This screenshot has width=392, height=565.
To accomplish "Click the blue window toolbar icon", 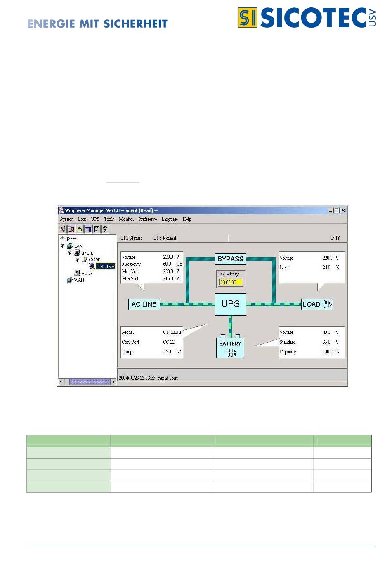I will pyautogui.click(x=88, y=229).
